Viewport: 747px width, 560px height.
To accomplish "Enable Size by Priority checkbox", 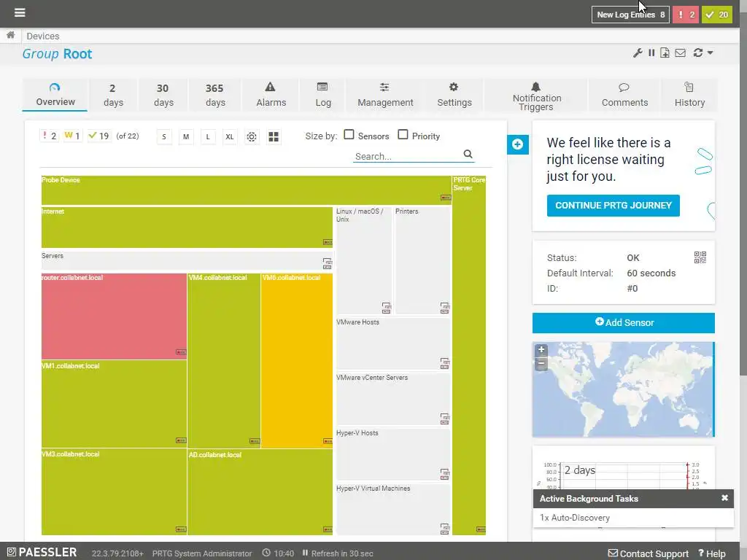I will tap(403, 135).
